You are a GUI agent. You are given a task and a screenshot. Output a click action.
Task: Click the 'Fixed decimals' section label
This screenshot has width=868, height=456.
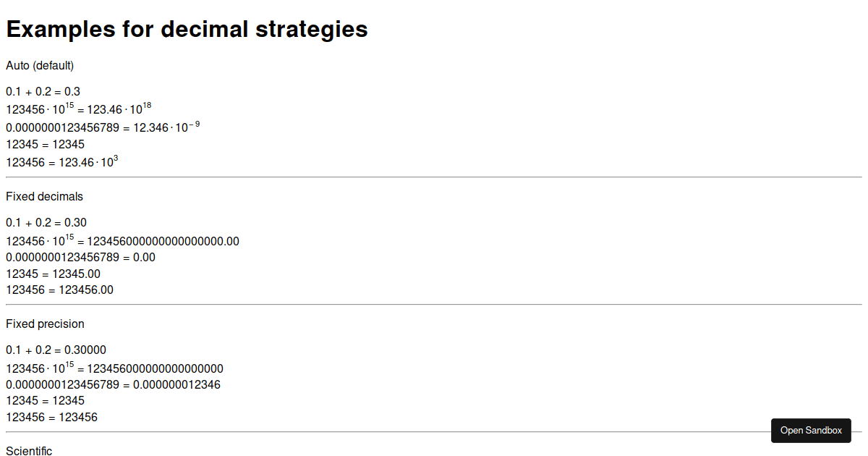(x=44, y=196)
